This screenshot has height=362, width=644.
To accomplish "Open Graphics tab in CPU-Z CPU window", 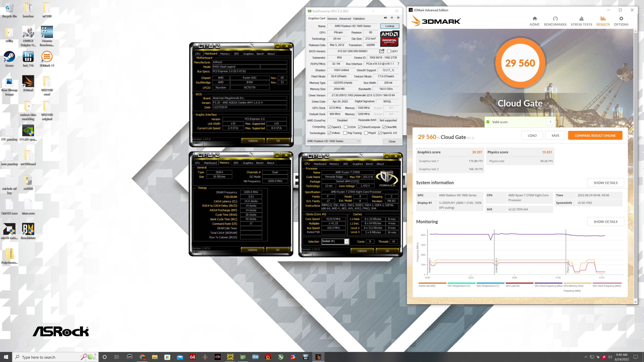I will coord(358,164).
